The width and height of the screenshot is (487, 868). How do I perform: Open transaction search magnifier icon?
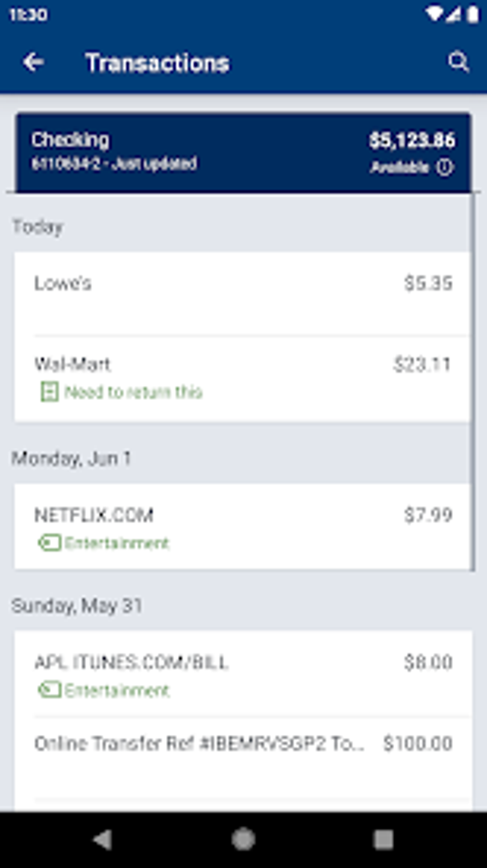coord(458,62)
